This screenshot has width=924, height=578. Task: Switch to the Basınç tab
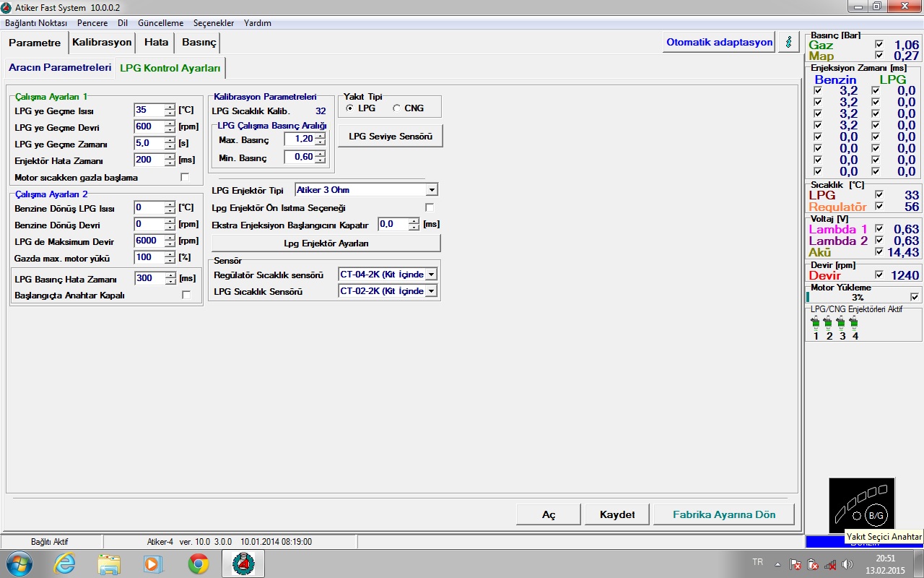pos(199,42)
